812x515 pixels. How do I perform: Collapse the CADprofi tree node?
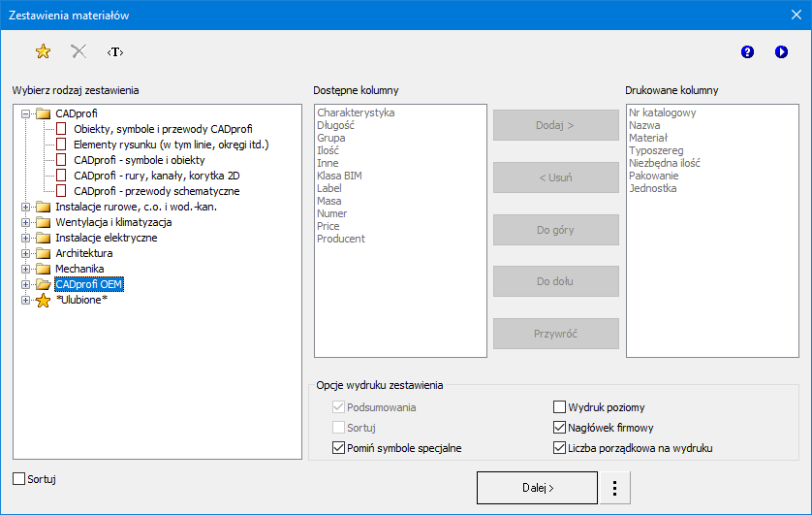click(x=25, y=114)
